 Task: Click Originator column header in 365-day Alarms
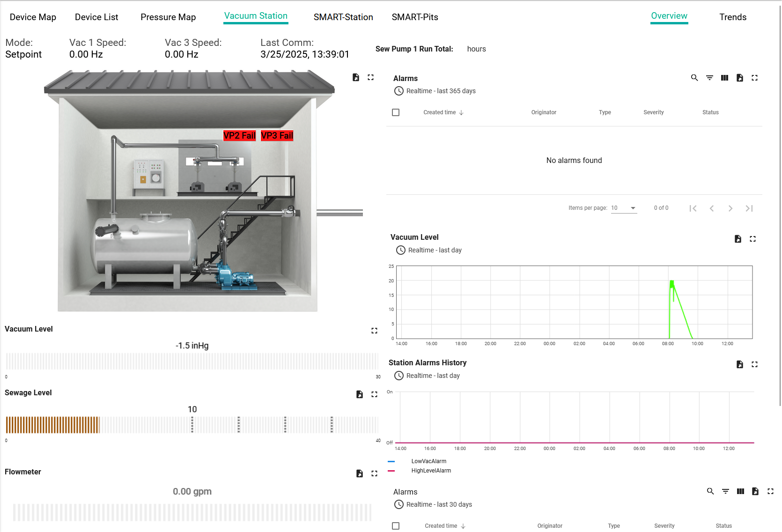pyautogui.click(x=544, y=112)
